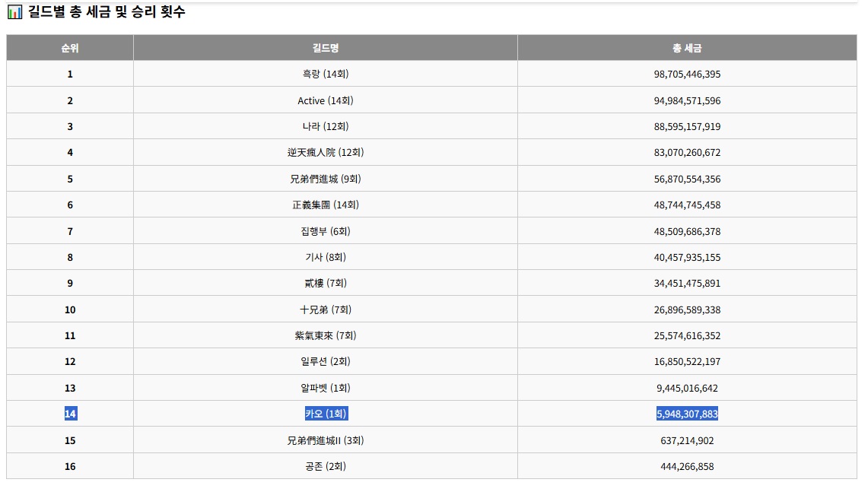Viewport: 868px width, 492px height.
Task: Click the 逆天瘋人院 (12회) guild entry
Action: coord(326,153)
